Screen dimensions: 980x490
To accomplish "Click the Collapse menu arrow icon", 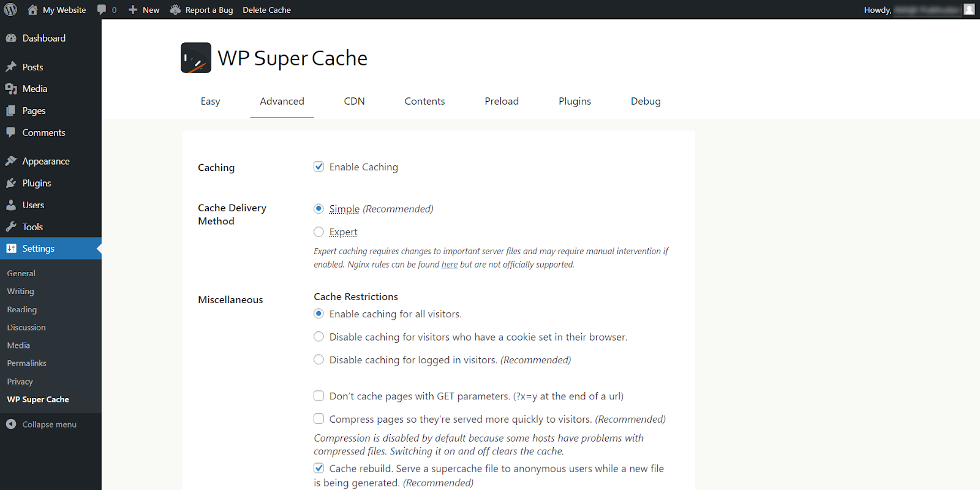I will 11,424.
